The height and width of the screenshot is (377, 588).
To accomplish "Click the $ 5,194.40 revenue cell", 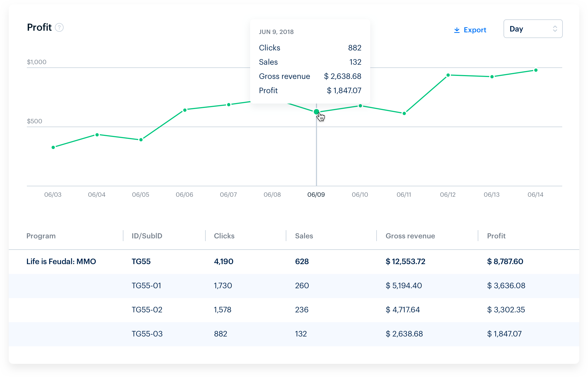I will pos(404,285).
